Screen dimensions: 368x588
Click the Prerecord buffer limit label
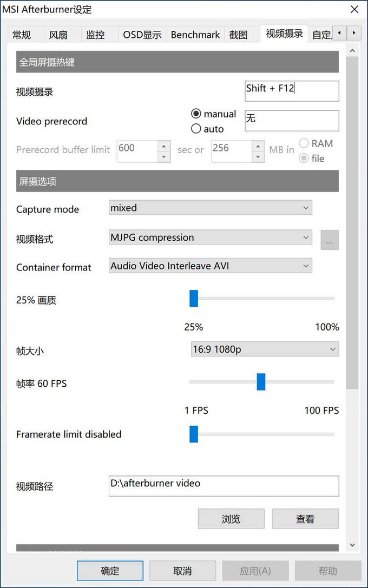[x=63, y=150]
